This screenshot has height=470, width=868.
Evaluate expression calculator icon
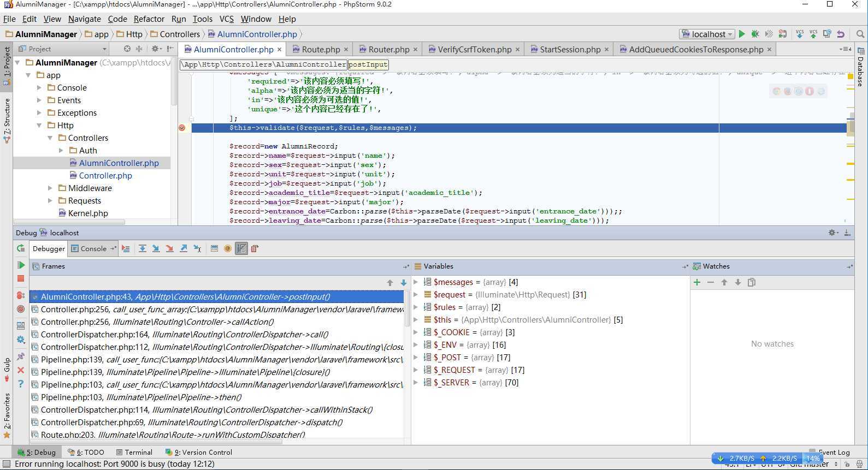pos(214,248)
